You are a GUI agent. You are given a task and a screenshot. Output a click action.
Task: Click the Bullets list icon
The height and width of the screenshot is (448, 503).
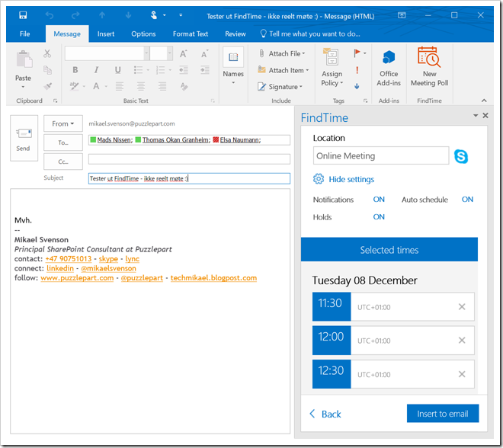click(138, 69)
